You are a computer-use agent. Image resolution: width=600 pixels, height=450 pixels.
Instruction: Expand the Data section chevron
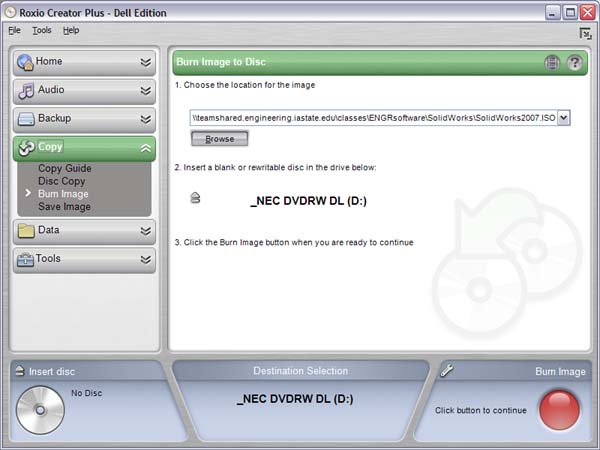pos(145,231)
